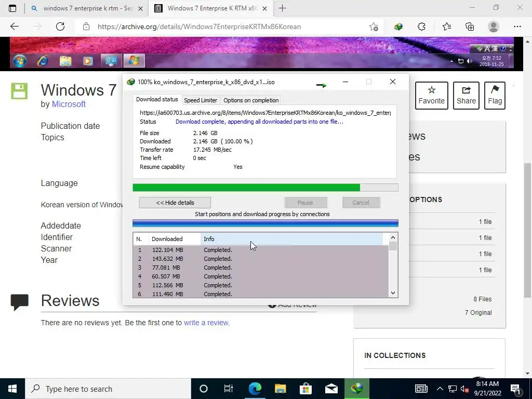The height and width of the screenshot is (399, 532).
Task: Click the Downloaded column header
Action: 175,239
